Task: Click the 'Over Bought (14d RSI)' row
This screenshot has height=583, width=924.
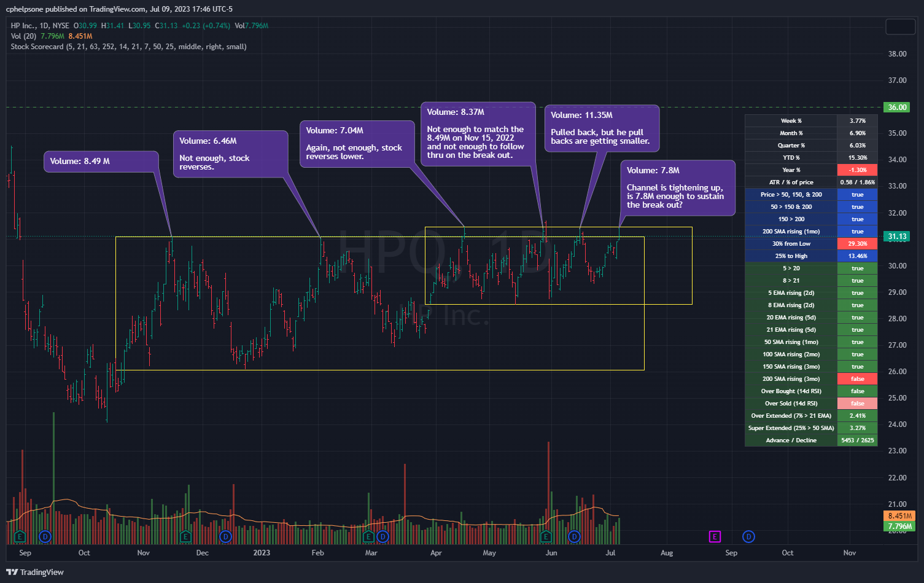Action: click(811, 391)
